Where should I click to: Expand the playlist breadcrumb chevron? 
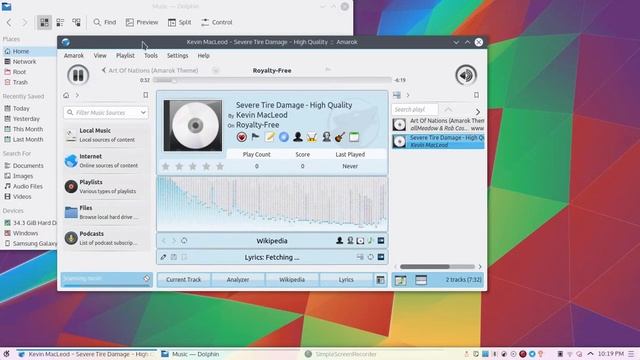coord(408,95)
